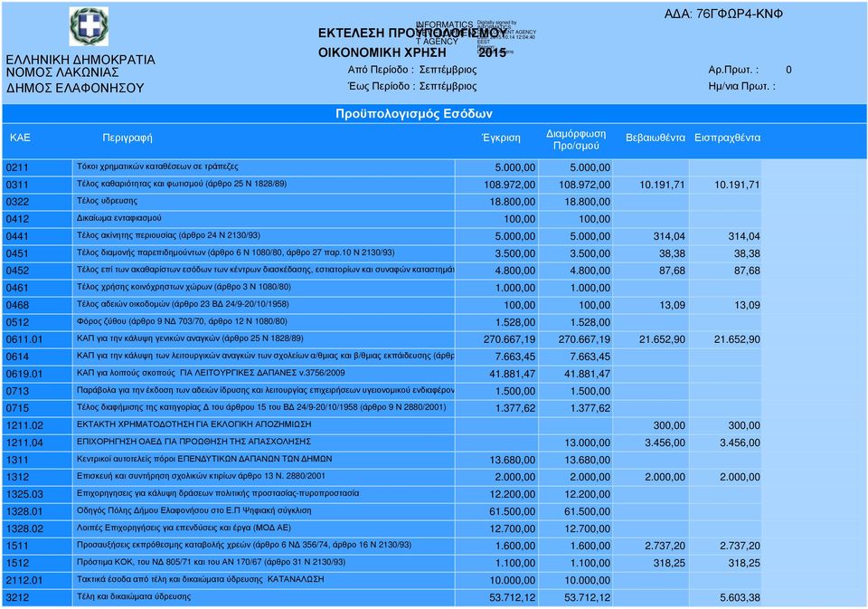Select code cell 1325.03

pyautogui.click(x=37, y=494)
